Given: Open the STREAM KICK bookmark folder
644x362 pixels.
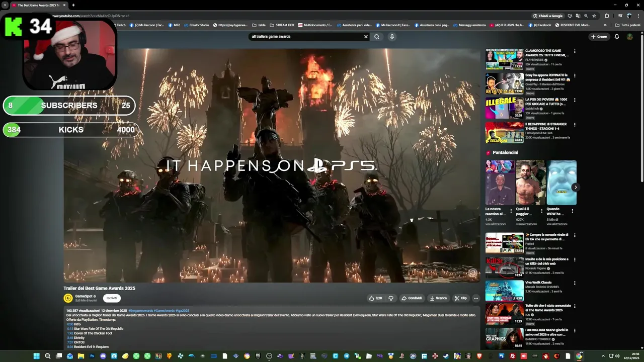Looking at the screenshot, I should (282, 25).
